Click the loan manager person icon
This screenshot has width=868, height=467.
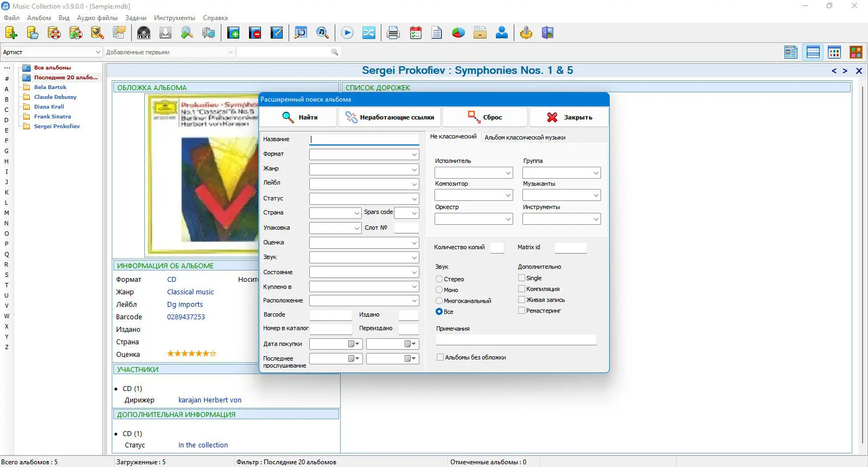(502, 33)
